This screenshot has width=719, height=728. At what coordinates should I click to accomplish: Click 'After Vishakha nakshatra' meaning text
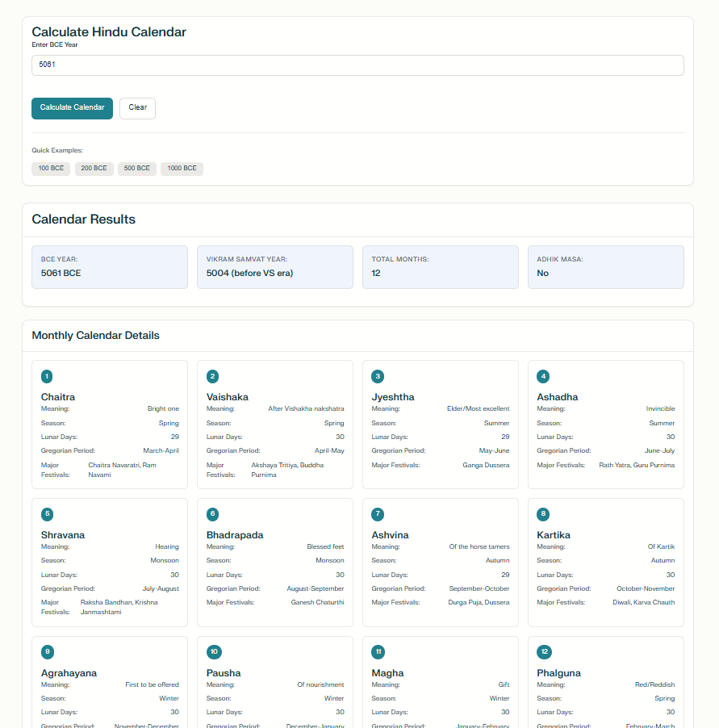[306, 408]
